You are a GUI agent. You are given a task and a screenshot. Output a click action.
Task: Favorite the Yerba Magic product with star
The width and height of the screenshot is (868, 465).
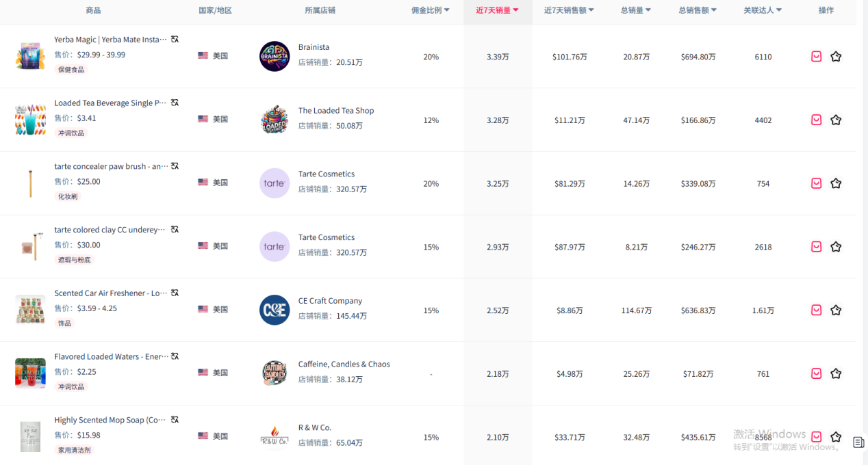[836, 57]
